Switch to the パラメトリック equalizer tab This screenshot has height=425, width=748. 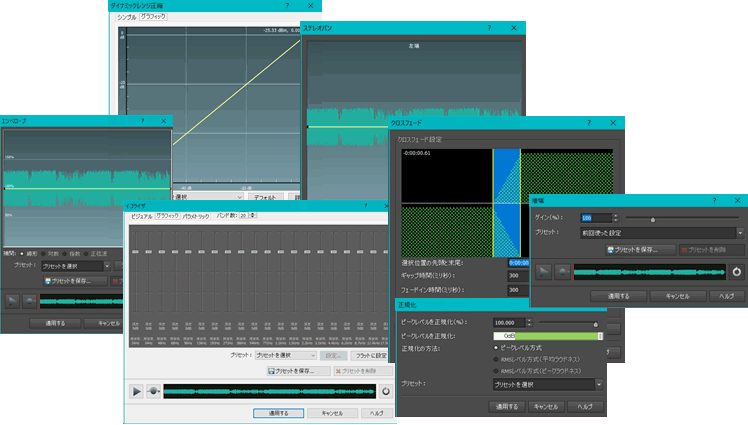[x=196, y=216]
